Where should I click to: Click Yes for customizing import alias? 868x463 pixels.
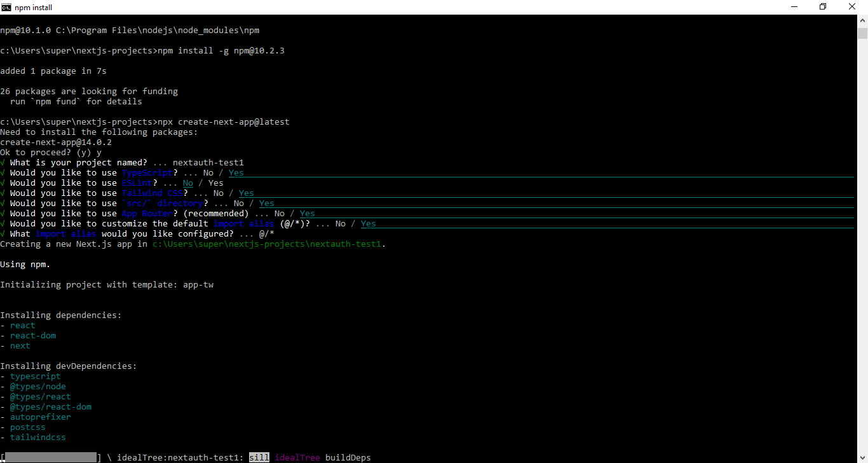369,223
